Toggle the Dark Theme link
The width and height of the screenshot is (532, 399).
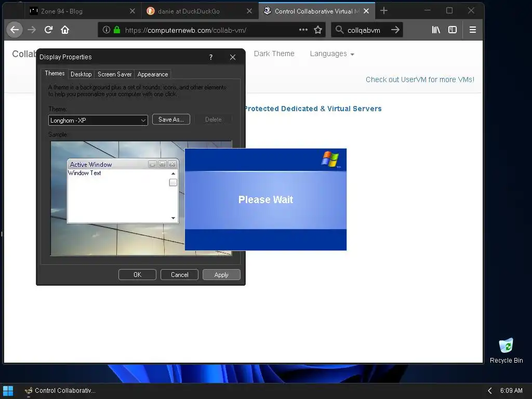click(x=274, y=54)
